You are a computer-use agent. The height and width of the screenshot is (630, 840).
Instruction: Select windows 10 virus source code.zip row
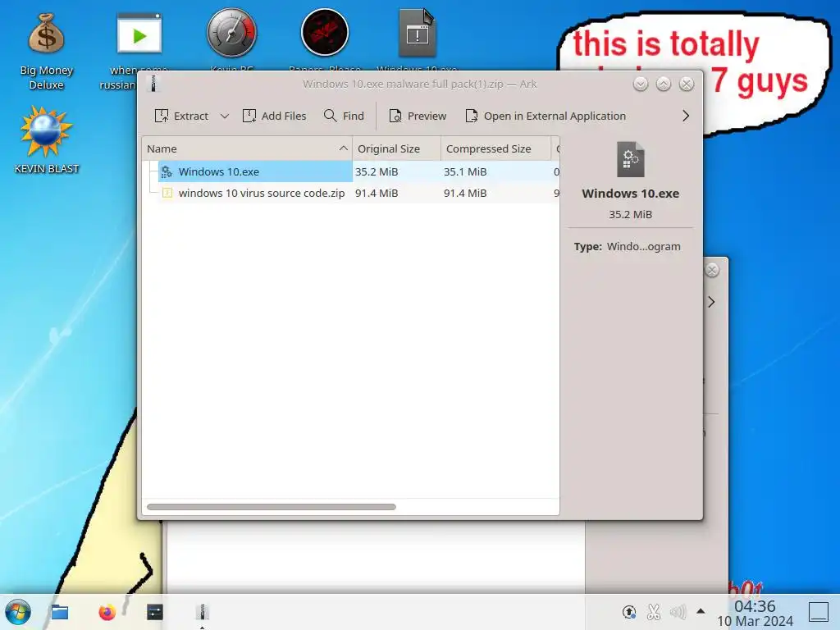[351, 193]
